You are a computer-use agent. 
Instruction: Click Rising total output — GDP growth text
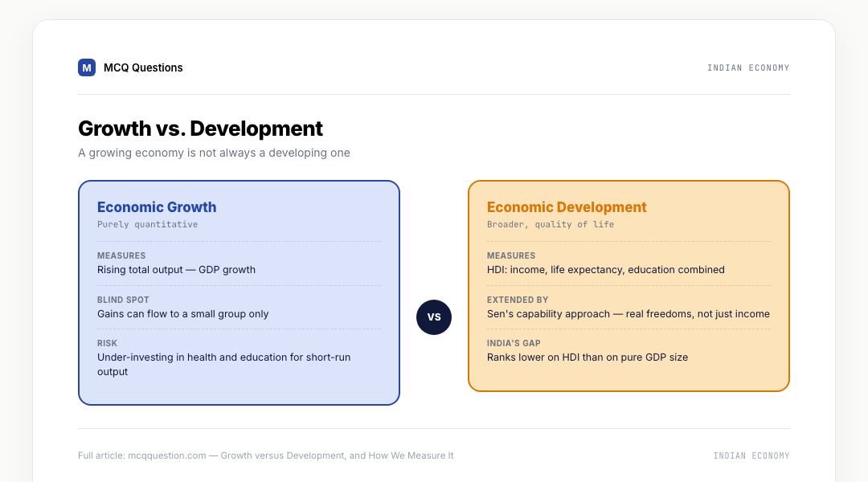(176, 269)
